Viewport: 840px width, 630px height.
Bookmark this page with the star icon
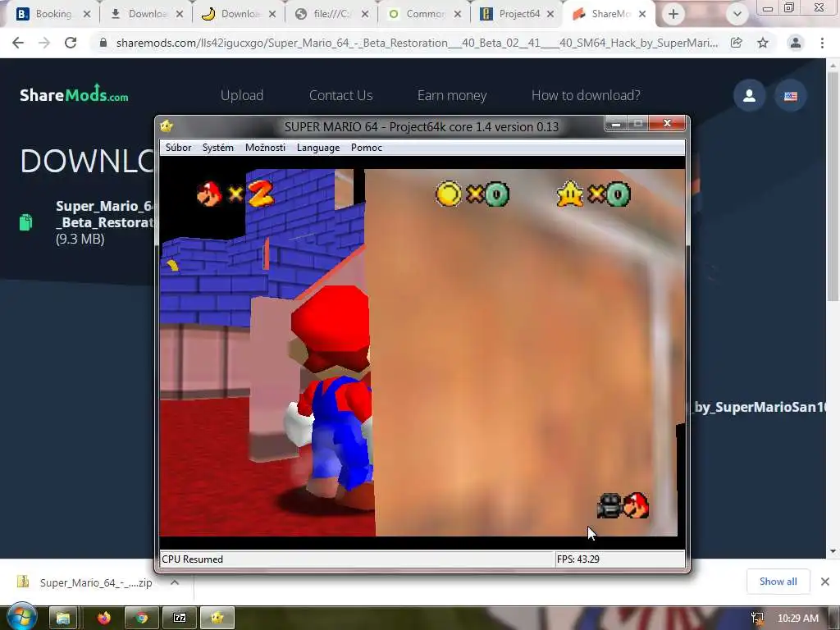coord(763,43)
